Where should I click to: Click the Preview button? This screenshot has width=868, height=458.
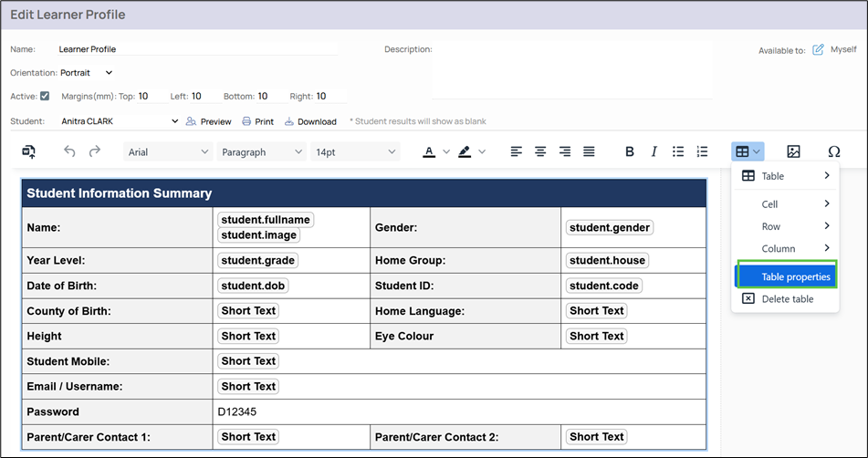[208, 121]
